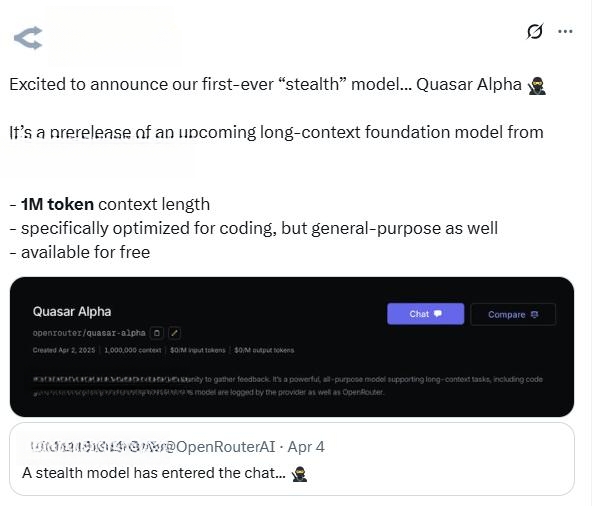The width and height of the screenshot is (594, 506).
Task: Click the ninja emoji after Quasar Alpha
Action: click(x=537, y=85)
